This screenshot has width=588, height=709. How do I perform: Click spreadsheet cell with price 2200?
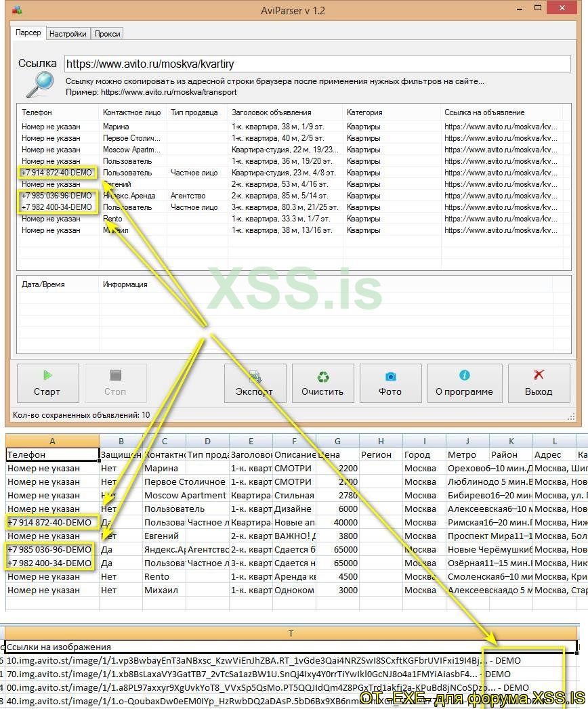[x=337, y=469]
